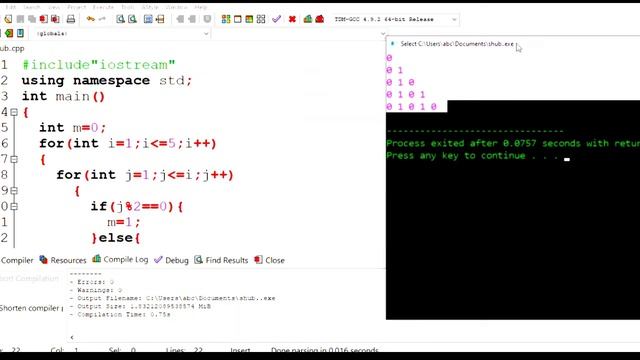Click the Save file toolbar icon
640x360 pixels.
tap(20, 19)
